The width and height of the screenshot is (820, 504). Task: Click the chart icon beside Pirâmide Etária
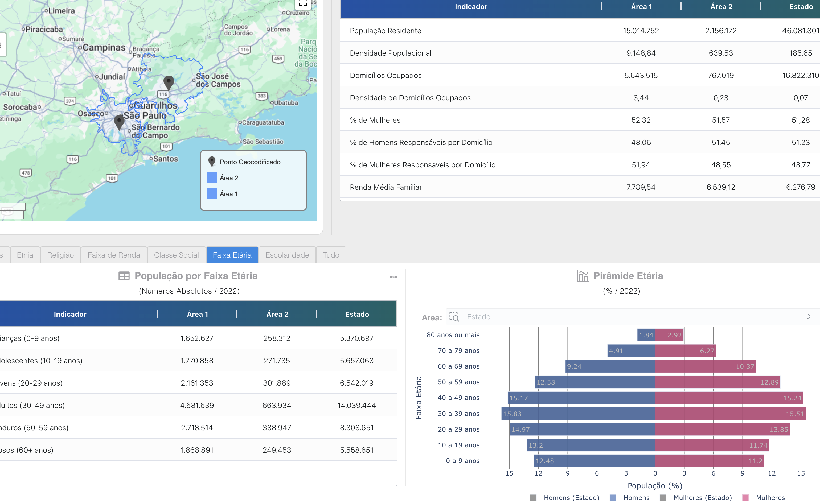[x=583, y=276]
